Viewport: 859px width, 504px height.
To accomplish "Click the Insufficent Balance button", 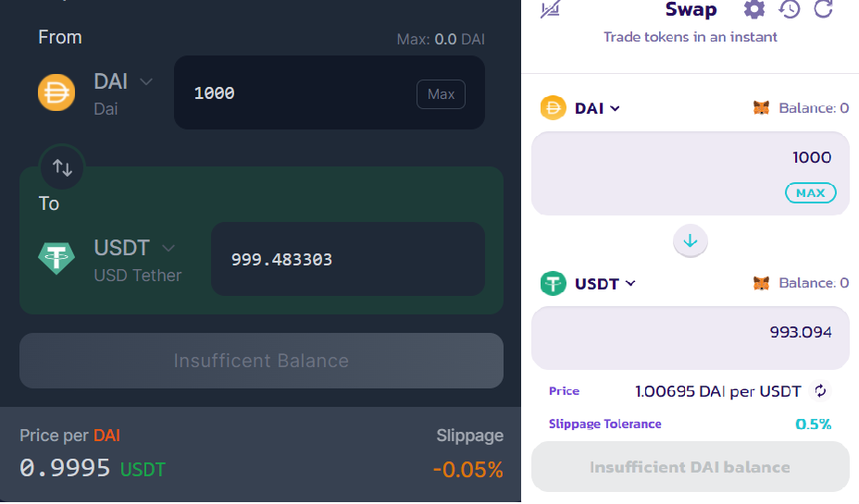I will 261,361.
